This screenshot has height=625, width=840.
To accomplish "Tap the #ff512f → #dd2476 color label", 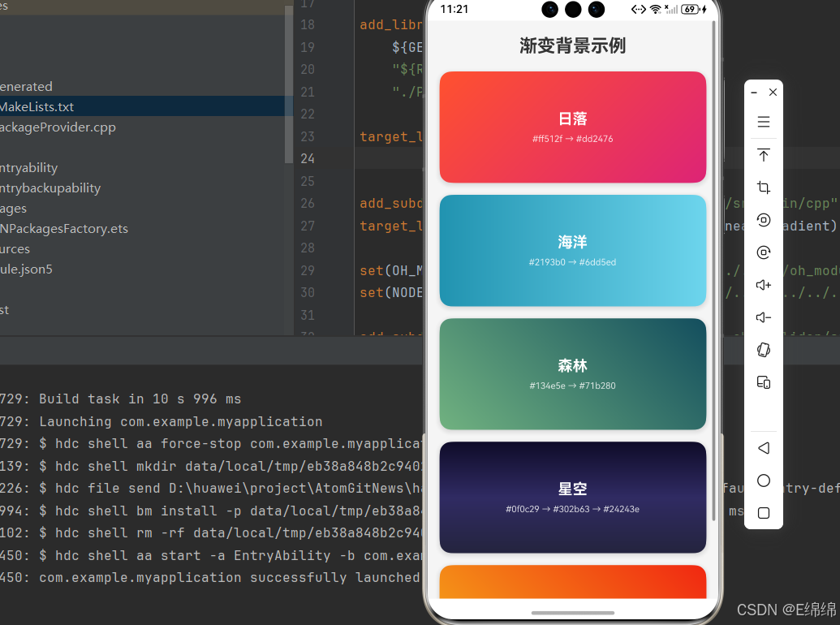I will [573, 139].
